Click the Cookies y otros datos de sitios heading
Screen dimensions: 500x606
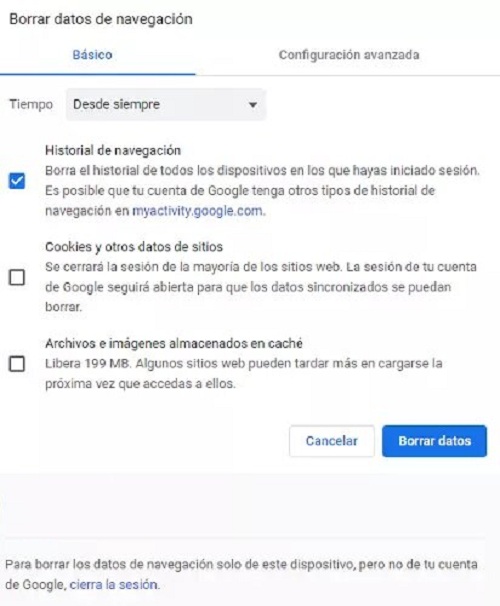(134, 247)
